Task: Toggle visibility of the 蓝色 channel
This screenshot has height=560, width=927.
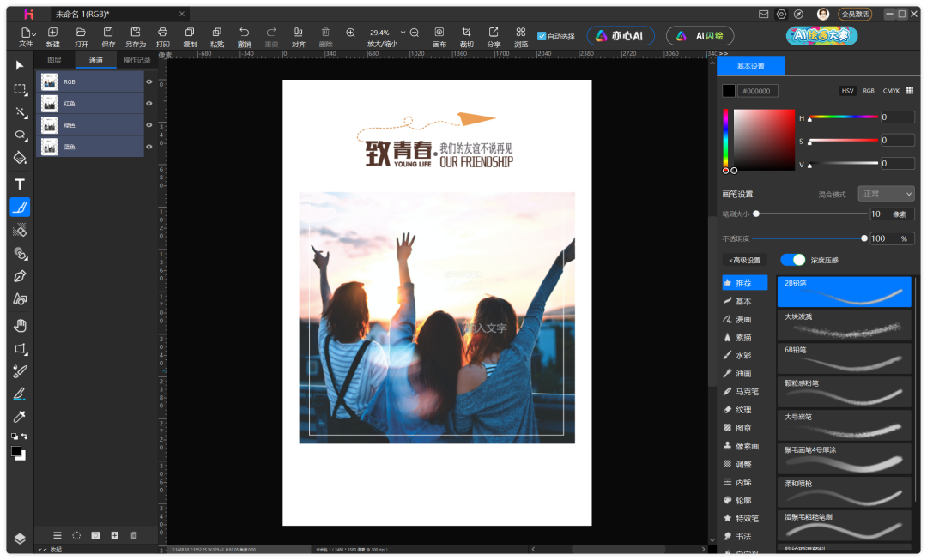Action: pyautogui.click(x=149, y=147)
